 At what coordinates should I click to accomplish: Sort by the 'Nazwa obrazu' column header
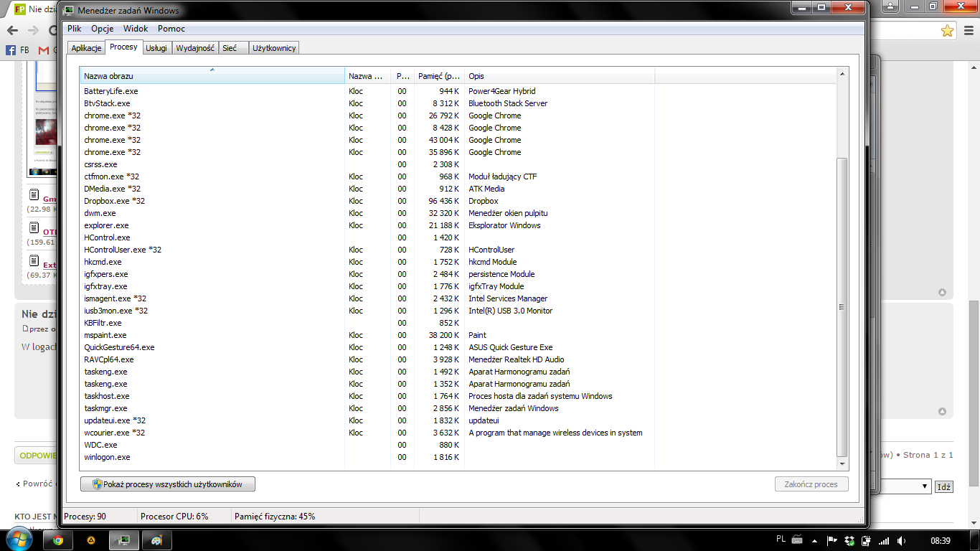tap(212, 76)
